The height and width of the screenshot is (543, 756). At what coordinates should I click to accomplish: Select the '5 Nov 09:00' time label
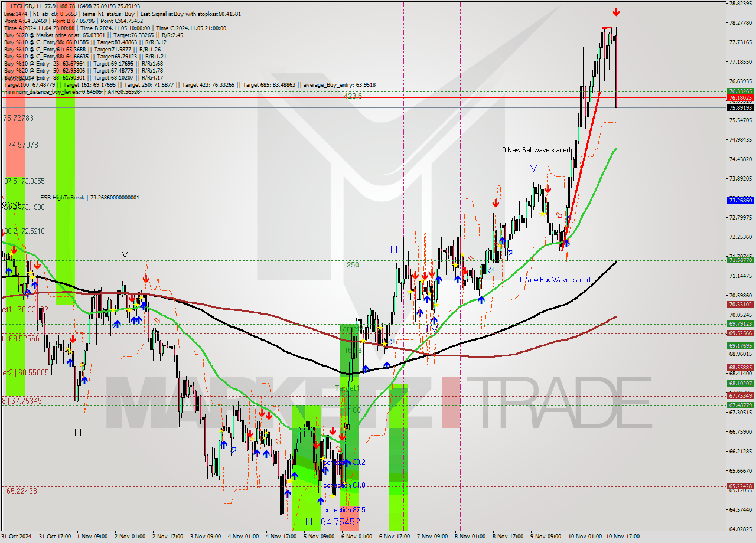pyautogui.click(x=319, y=537)
